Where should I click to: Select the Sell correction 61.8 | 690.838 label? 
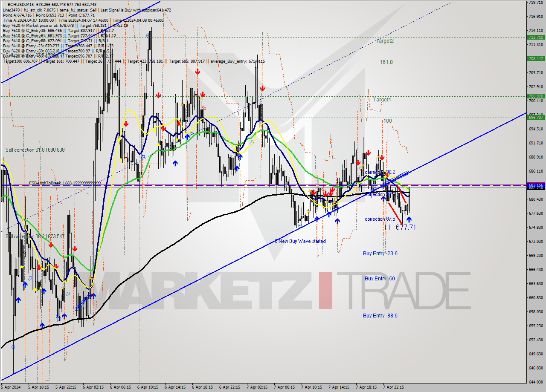[x=35, y=150]
